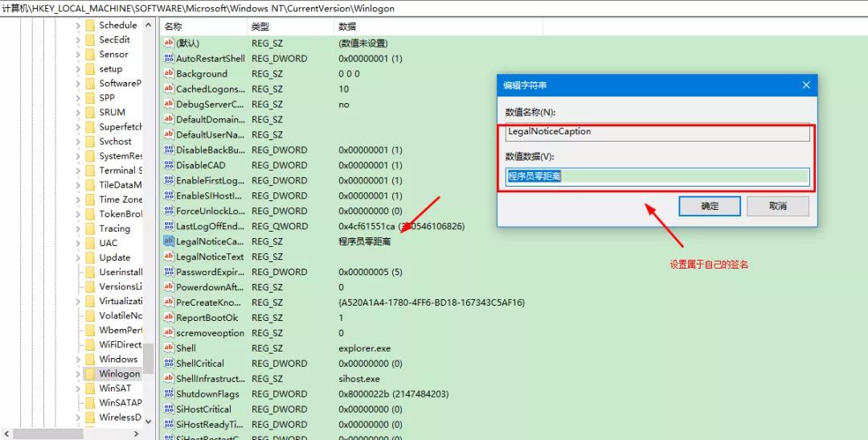
Task: Click the EnableSIHostI value name
Action: pos(209,195)
